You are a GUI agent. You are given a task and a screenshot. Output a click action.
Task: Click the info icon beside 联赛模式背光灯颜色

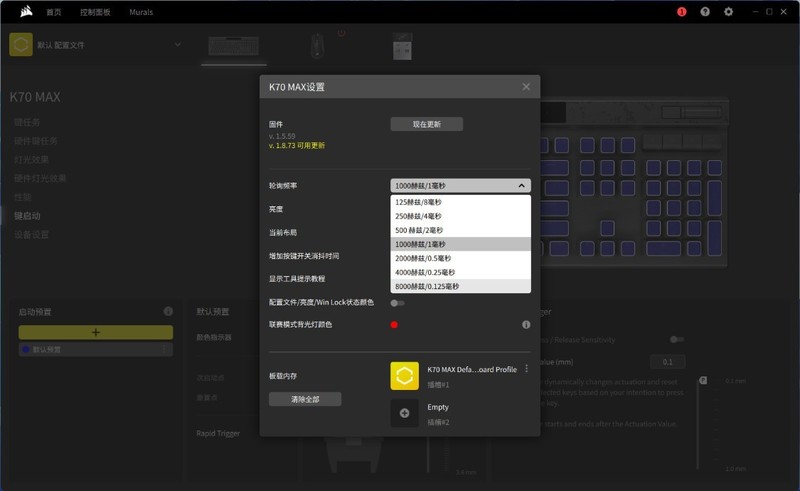click(526, 325)
